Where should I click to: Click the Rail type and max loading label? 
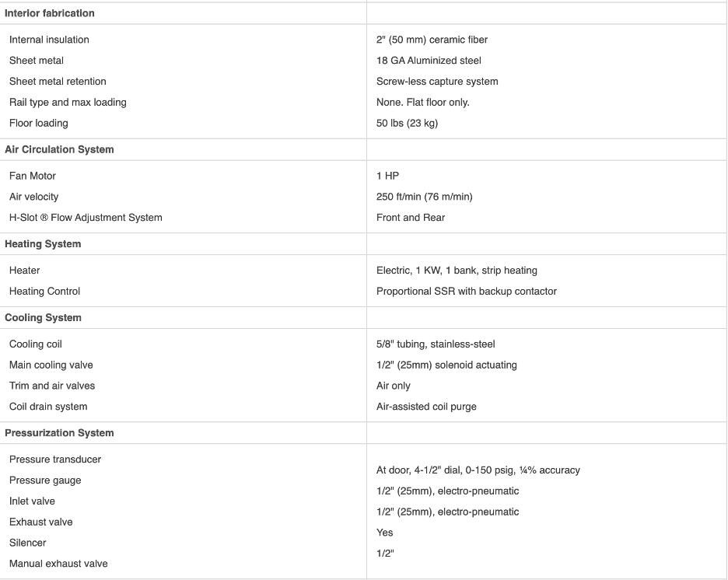pos(68,103)
